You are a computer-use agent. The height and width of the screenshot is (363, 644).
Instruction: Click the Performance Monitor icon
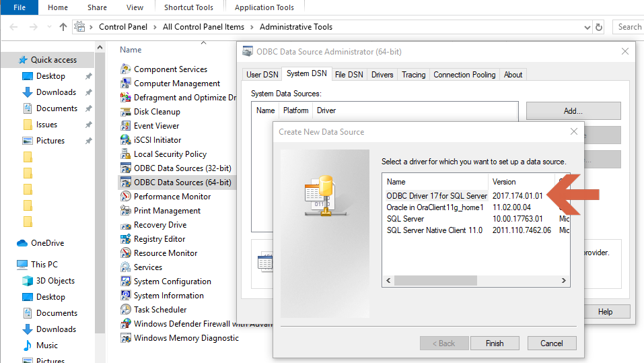(125, 197)
